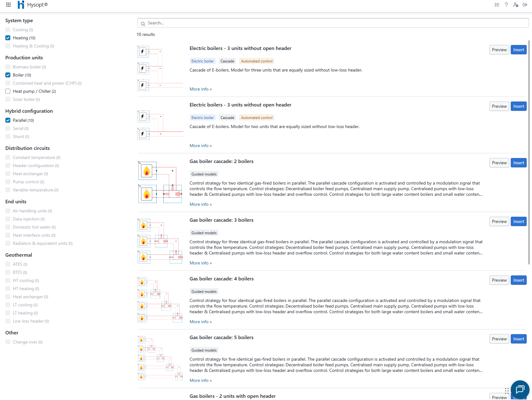This screenshot has width=532, height=400.
Task: Toggle the Domestic hot water checkbox
Action: click(x=8, y=227)
